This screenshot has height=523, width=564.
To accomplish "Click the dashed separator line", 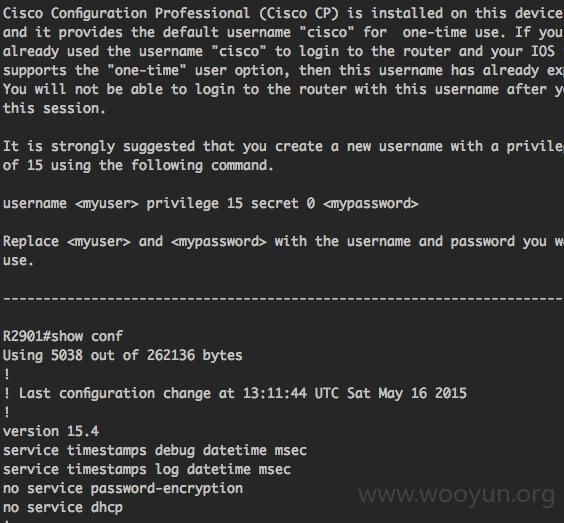I will pyautogui.click(x=283, y=299).
